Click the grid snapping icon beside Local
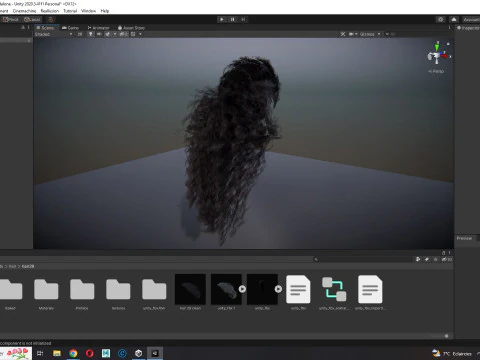This screenshot has width=480, height=360. click(50, 19)
